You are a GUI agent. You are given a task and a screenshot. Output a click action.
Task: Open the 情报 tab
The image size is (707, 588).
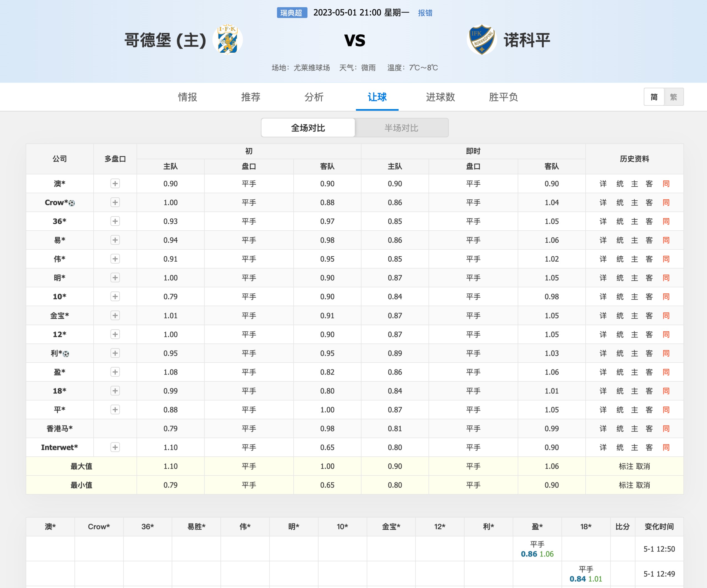pyautogui.click(x=188, y=97)
